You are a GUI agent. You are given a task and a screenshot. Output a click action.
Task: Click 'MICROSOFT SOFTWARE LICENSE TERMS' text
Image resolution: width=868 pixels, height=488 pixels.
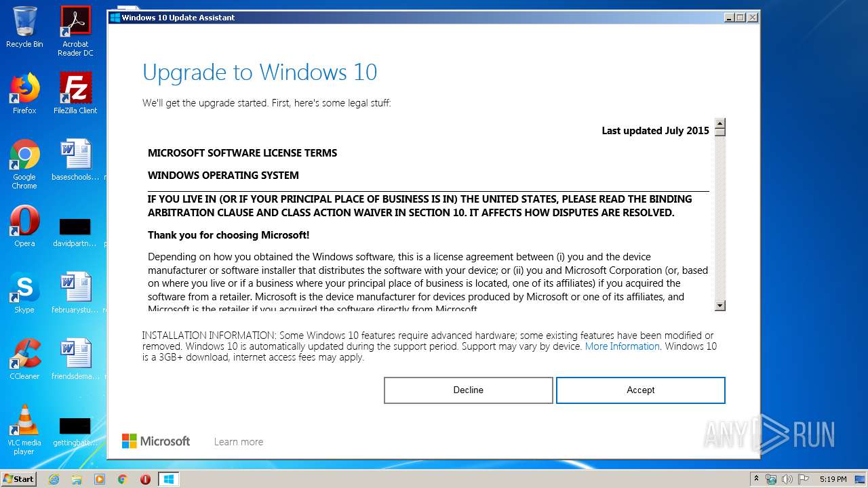243,153
